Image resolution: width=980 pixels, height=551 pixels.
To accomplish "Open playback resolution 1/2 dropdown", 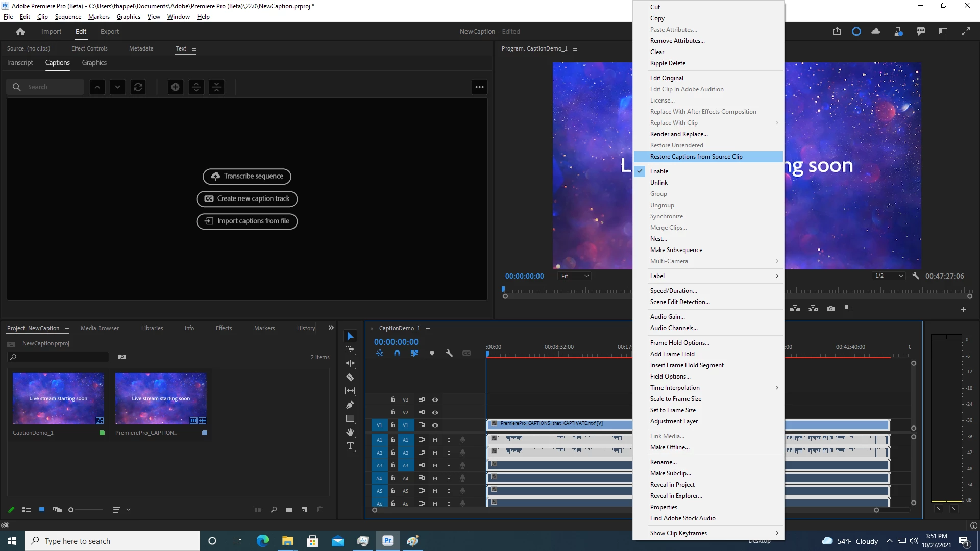I will point(889,276).
